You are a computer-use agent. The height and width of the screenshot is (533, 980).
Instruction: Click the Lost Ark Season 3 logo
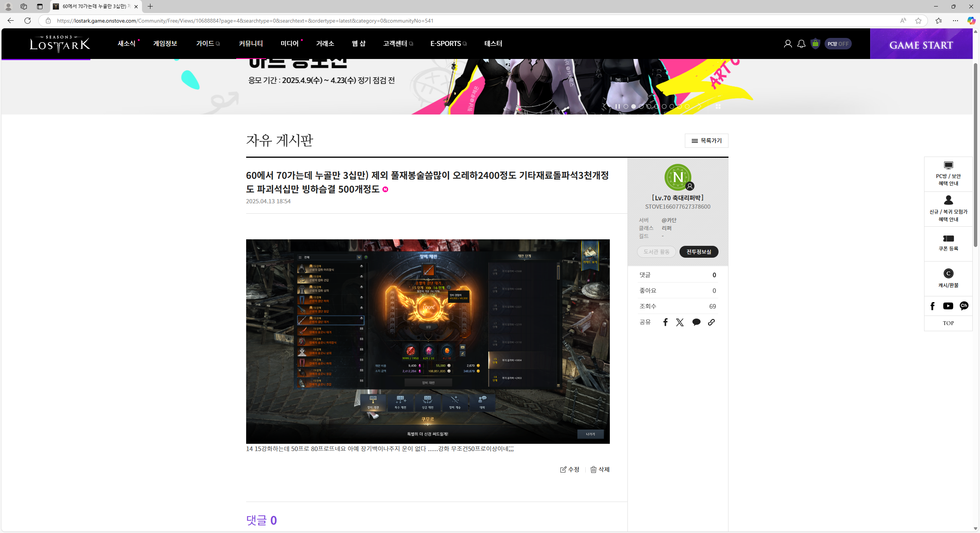coord(60,44)
